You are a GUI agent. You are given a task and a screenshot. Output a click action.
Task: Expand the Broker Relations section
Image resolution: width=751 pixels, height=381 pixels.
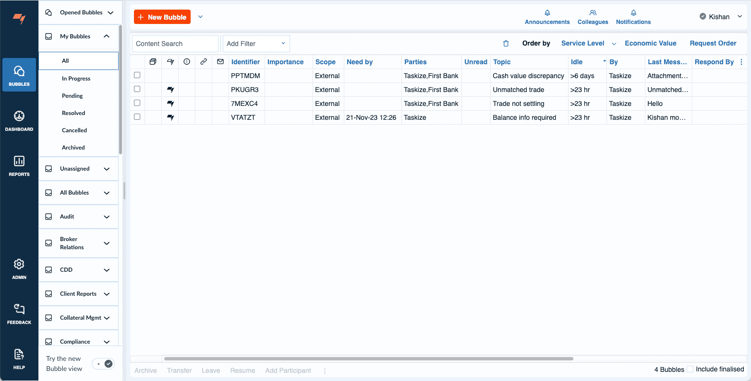[x=106, y=243]
